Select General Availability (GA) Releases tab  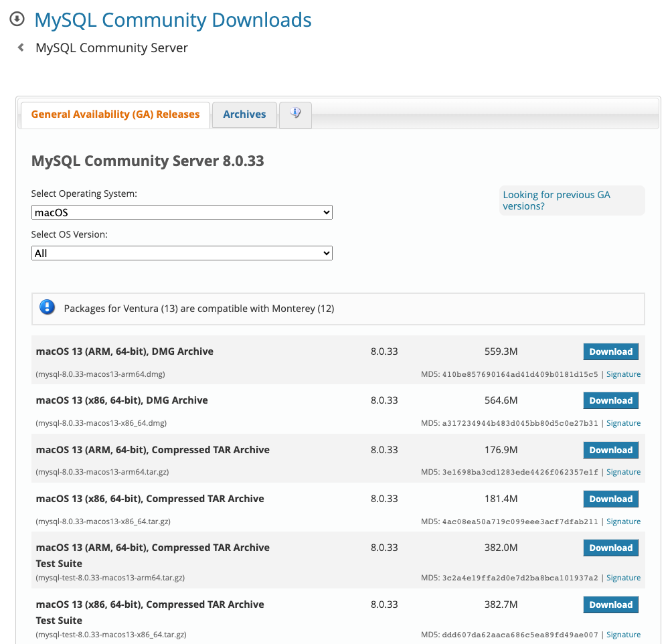tap(115, 114)
